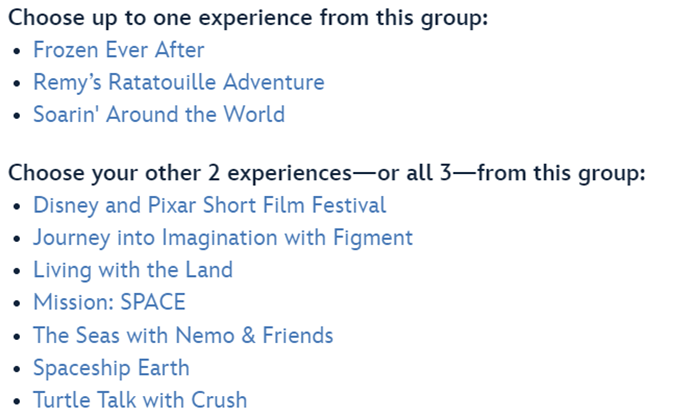The height and width of the screenshot is (417, 692).
Task: Open Disney and Pixar Short Film Festival
Action: (209, 206)
